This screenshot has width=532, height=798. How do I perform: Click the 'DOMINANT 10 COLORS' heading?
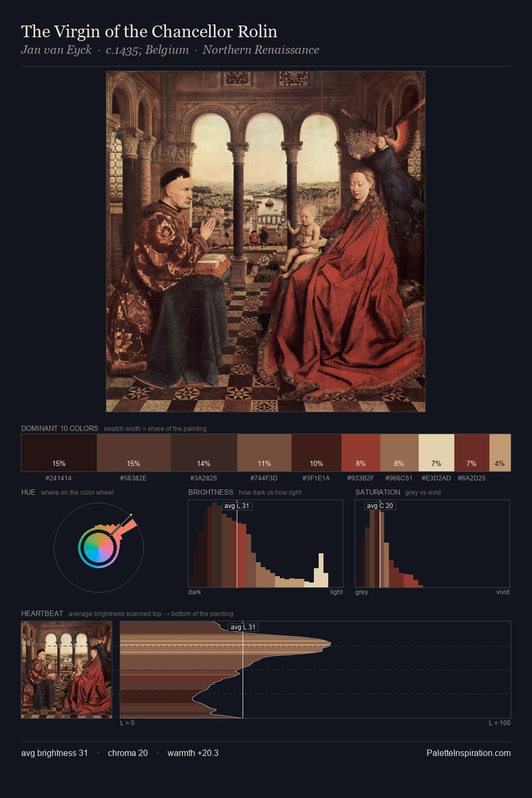[60, 428]
